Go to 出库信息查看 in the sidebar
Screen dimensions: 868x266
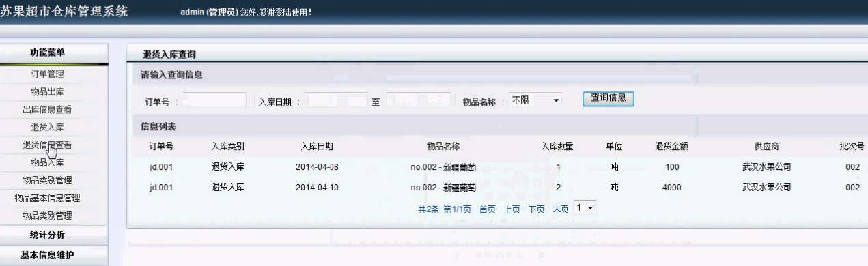pos(47,109)
